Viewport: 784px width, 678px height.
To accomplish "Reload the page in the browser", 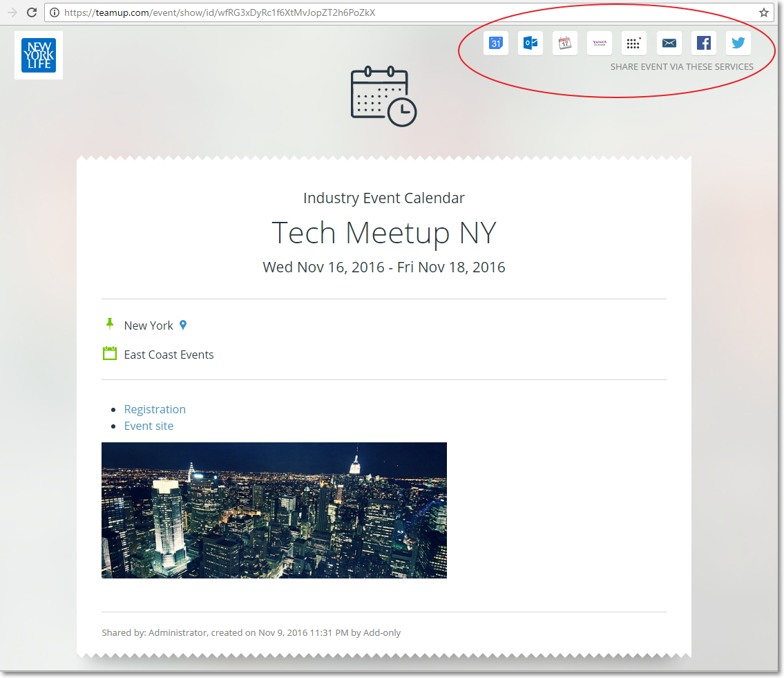I will pyautogui.click(x=32, y=12).
